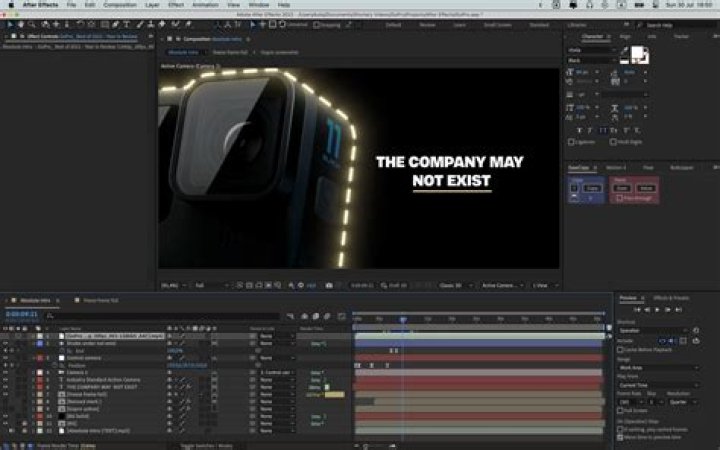Click the current timecode field in timeline

(22, 314)
